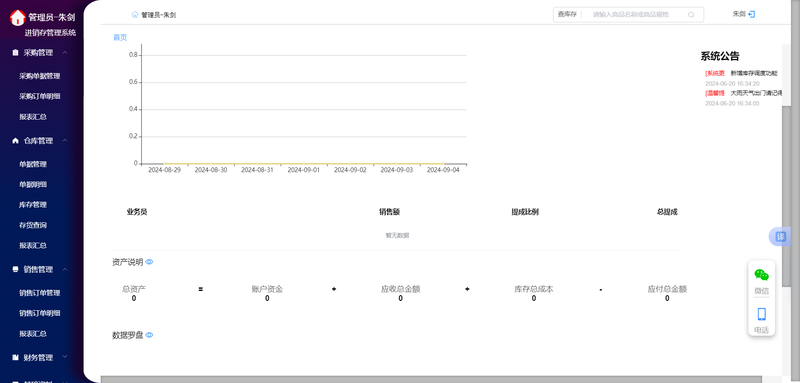Click the 2024-09-01 chart axis label
The height and width of the screenshot is (383, 800).
[x=304, y=170]
